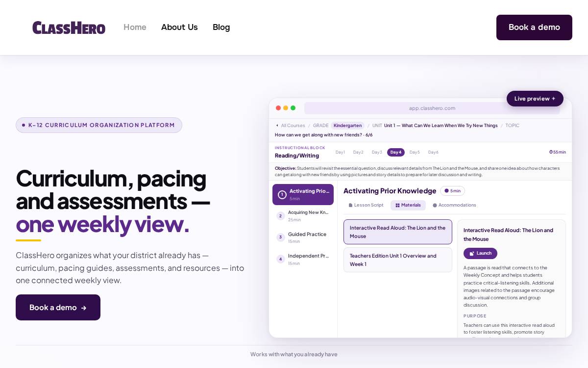Click the hero Book a demo button
Viewport: 588px width, 368px height.
click(58, 308)
